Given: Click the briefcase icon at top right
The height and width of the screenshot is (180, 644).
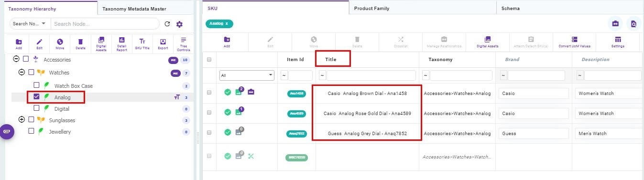Looking at the screenshot, I should (615, 23).
